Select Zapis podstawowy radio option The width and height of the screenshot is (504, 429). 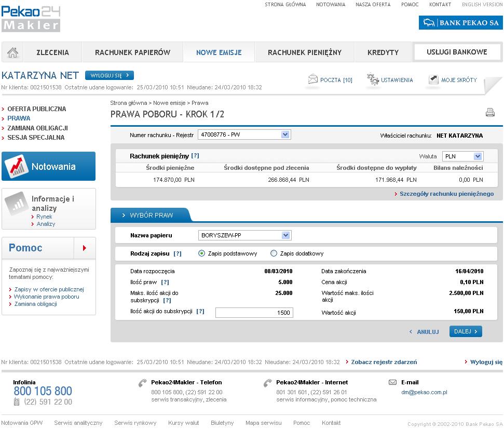201,253
